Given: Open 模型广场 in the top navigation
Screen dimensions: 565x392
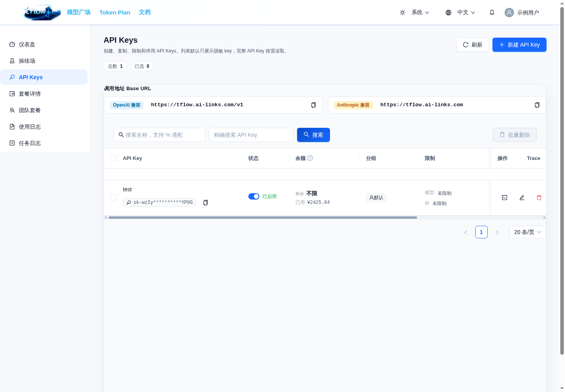Looking at the screenshot, I should (79, 12).
